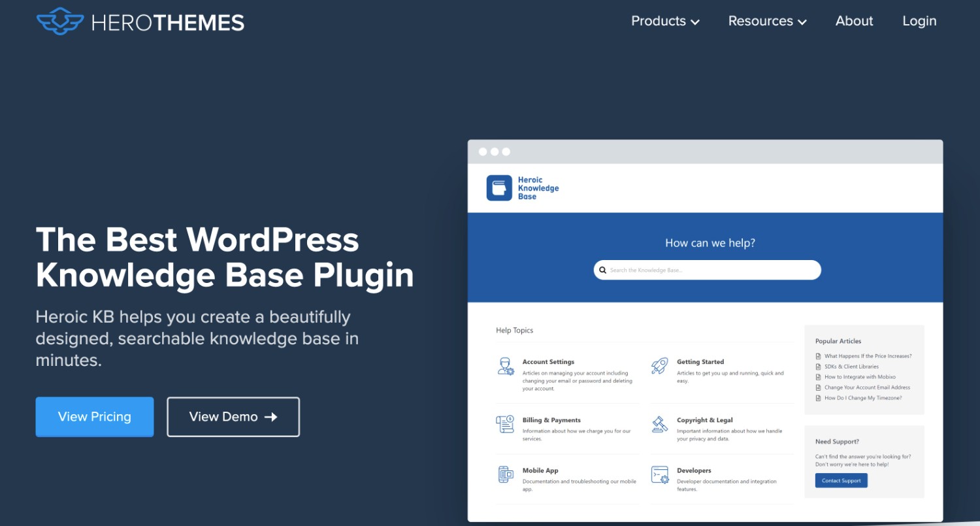Click the Developers code window icon
The height and width of the screenshot is (526, 980).
pos(660,475)
